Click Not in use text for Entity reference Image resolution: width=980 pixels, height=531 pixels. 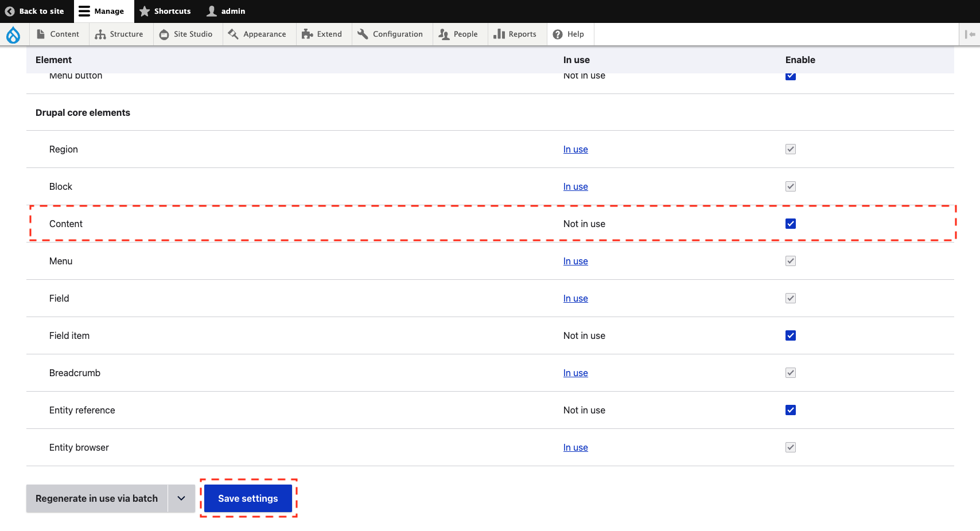pos(584,410)
